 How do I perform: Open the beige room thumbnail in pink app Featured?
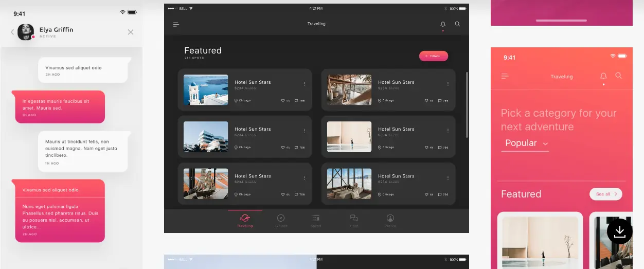click(x=540, y=243)
